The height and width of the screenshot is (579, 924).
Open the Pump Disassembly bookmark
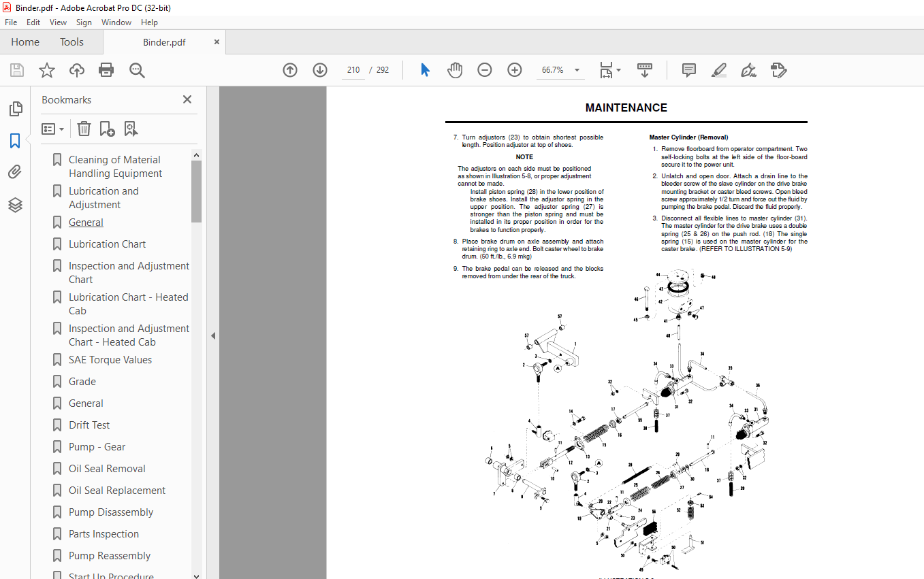(x=111, y=512)
